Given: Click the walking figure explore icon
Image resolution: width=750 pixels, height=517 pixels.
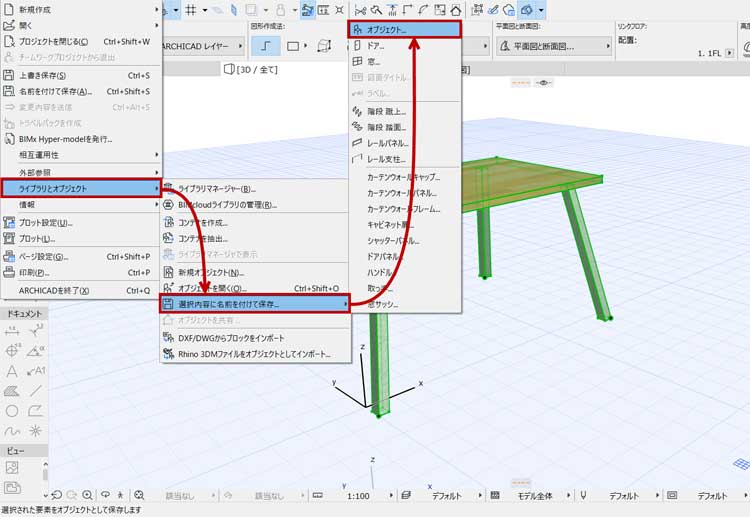Looking at the screenshot, I should (x=121, y=495).
